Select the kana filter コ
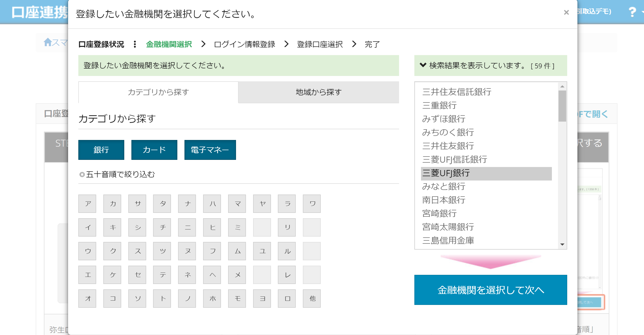 [x=112, y=299]
